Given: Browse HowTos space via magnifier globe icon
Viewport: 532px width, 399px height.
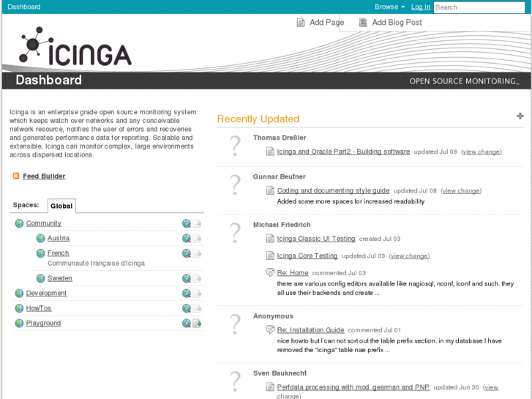Looking at the screenshot, I should point(187,308).
